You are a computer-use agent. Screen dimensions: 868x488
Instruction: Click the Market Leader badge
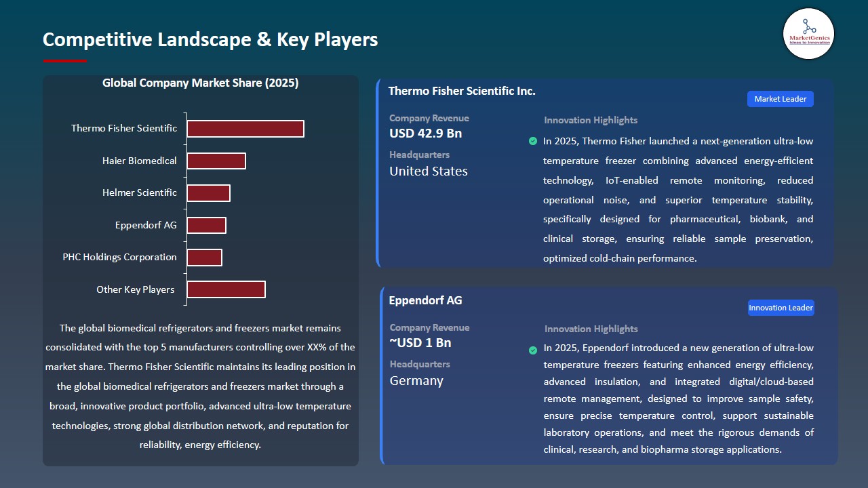point(780,99)
